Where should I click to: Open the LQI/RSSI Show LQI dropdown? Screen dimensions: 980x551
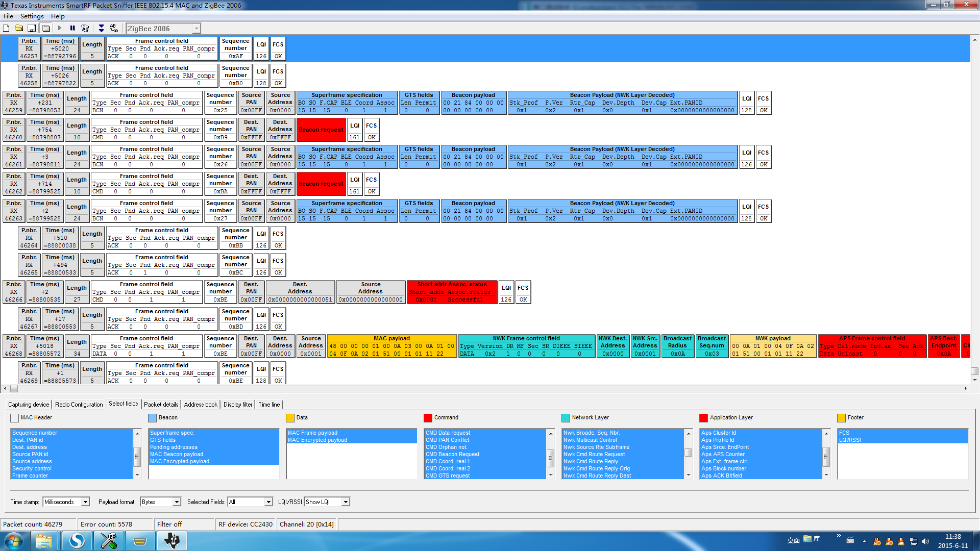tap(346, 502)
